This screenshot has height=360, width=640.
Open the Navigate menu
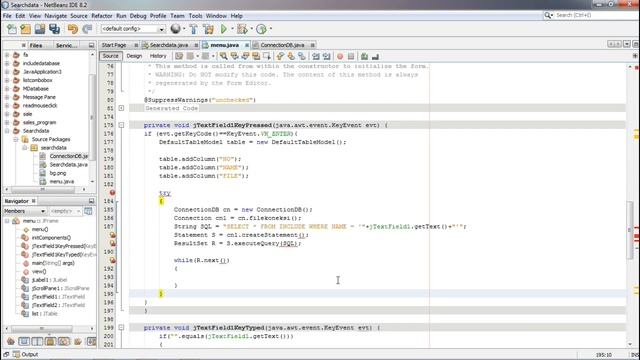tap(56, 16)
